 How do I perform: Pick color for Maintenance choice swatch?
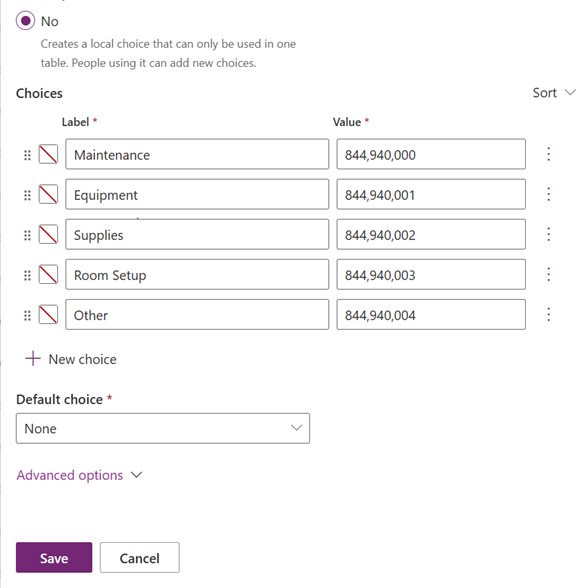(48, 154)
